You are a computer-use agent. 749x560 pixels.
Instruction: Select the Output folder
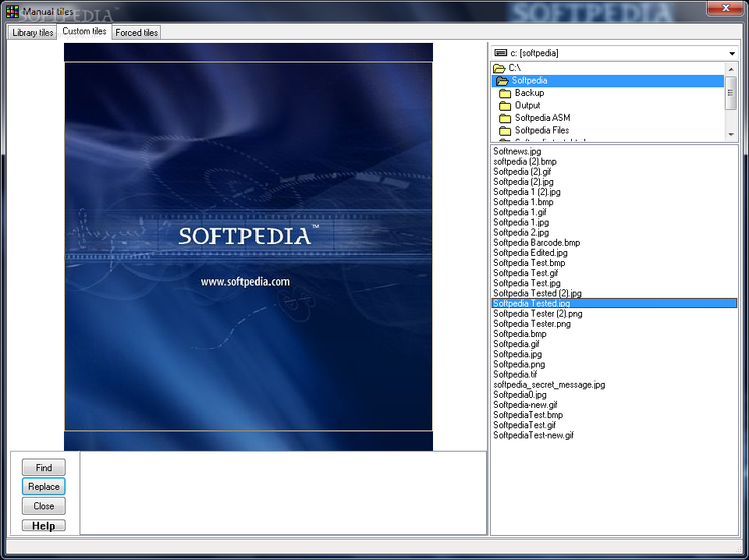click(x=608, y=105)
